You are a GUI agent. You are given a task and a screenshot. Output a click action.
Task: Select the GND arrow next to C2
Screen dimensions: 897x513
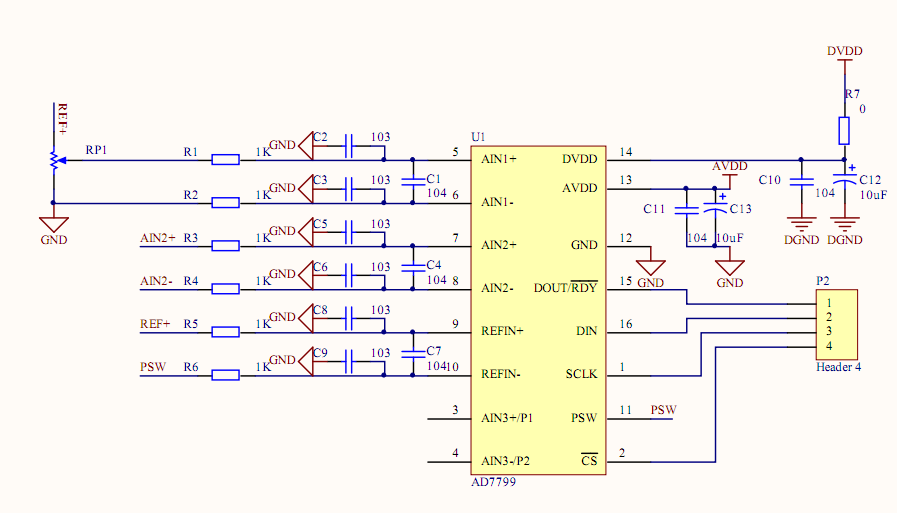tap(306, 145)
